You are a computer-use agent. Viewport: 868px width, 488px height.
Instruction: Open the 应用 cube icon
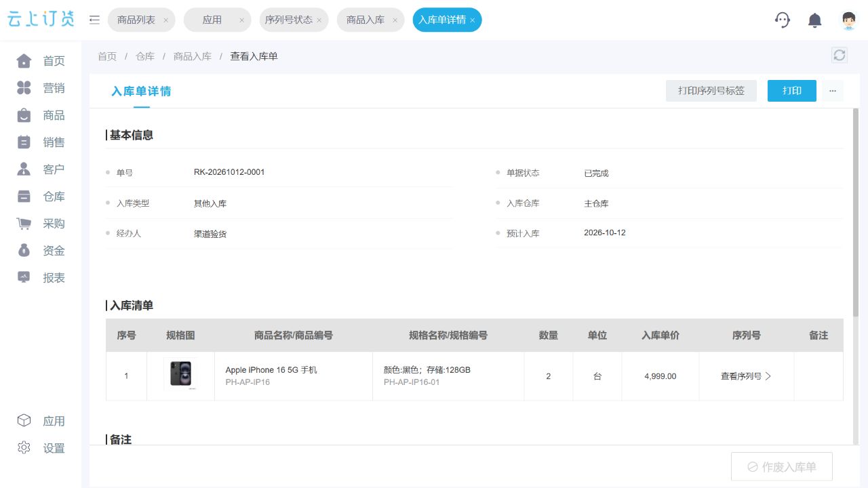coord(24,421)
